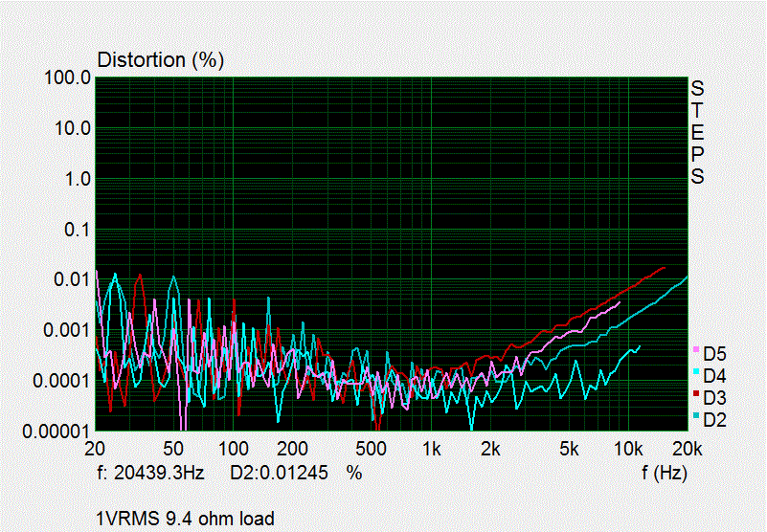Click the 0.0001 y-axis tick label
Screen dimensions: 767x532
coord(62,381)
